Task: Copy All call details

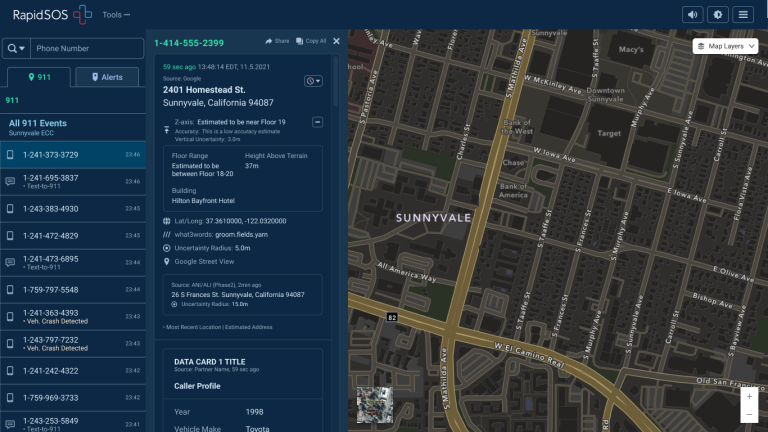Action: (311, 41)
